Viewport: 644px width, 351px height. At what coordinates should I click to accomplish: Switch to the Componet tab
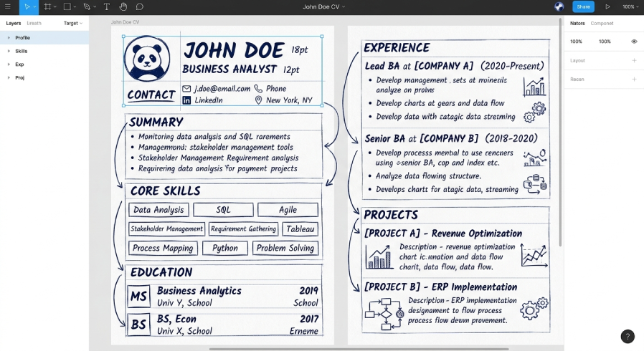coord(602,24)
